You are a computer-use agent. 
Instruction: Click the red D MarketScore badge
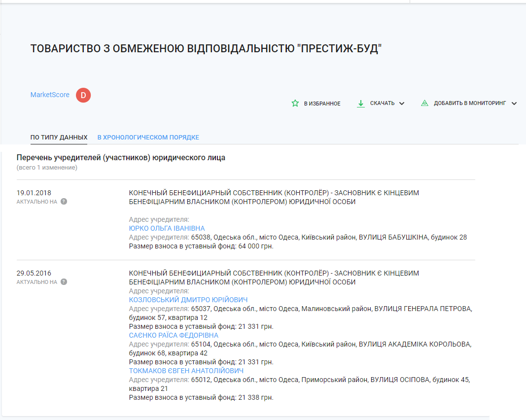point(83,95)
